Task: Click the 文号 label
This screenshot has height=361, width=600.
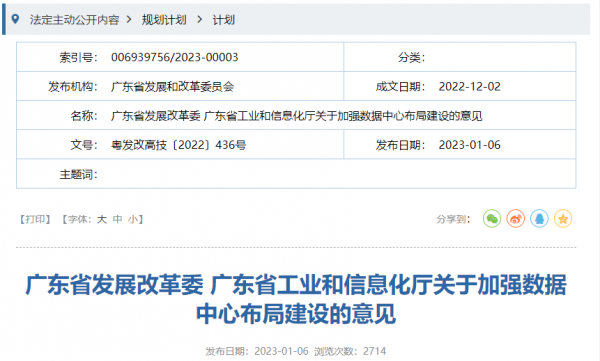Action: tap(84, 145)
